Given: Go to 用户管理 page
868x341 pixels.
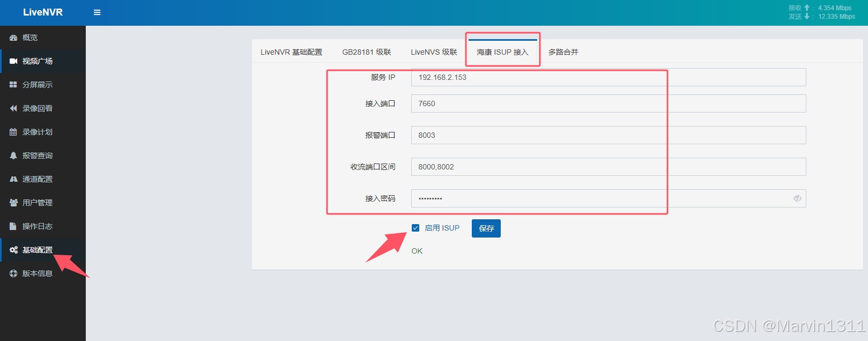Looking at the screenshot, I should tap(43, 203).
